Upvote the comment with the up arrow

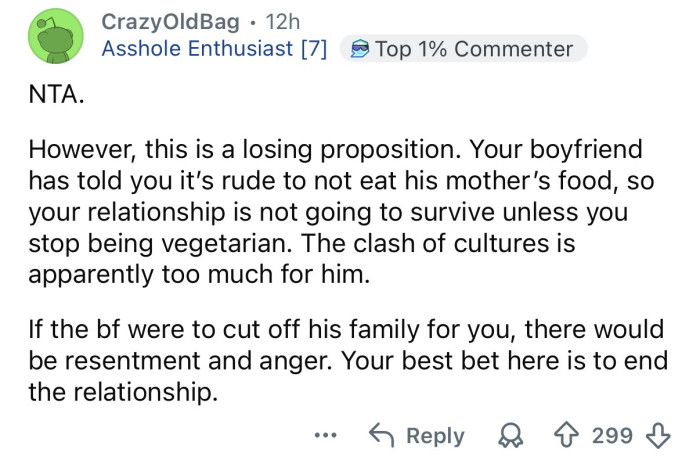[x=565, y=436]
